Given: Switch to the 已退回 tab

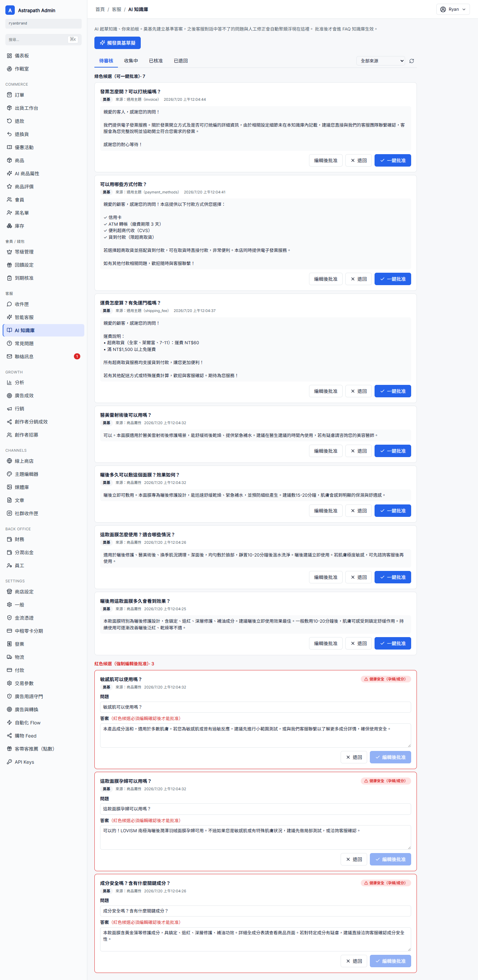Looking at the screenshot, I should point(181,61).
